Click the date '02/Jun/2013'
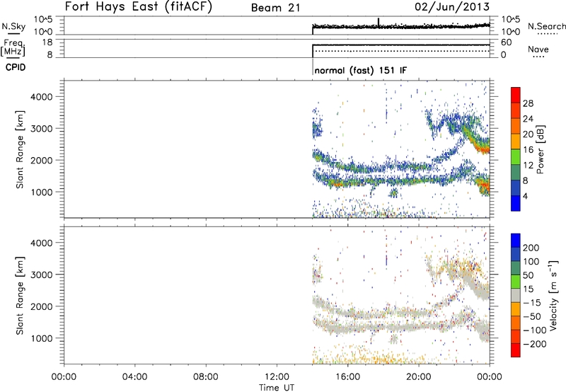This screenshot has width=566, height=392. (x=452, y=6)
